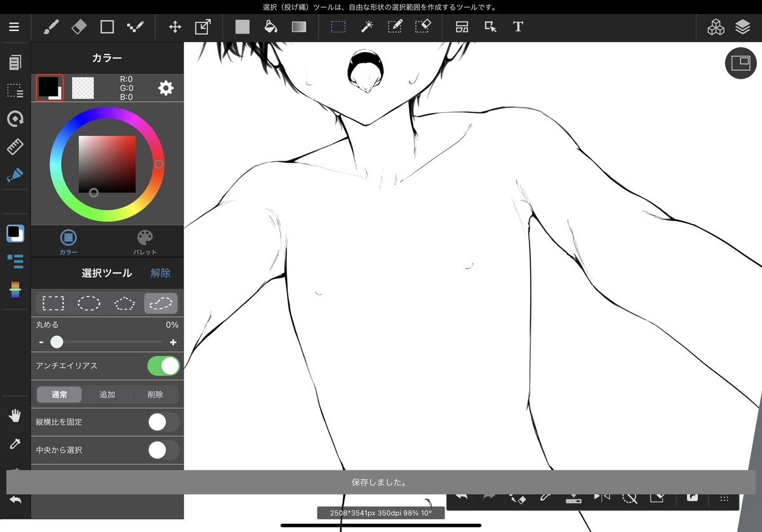This screenshot has width=762, height=532.
Task: Select the Eraser tool
Action: (79, 27)
